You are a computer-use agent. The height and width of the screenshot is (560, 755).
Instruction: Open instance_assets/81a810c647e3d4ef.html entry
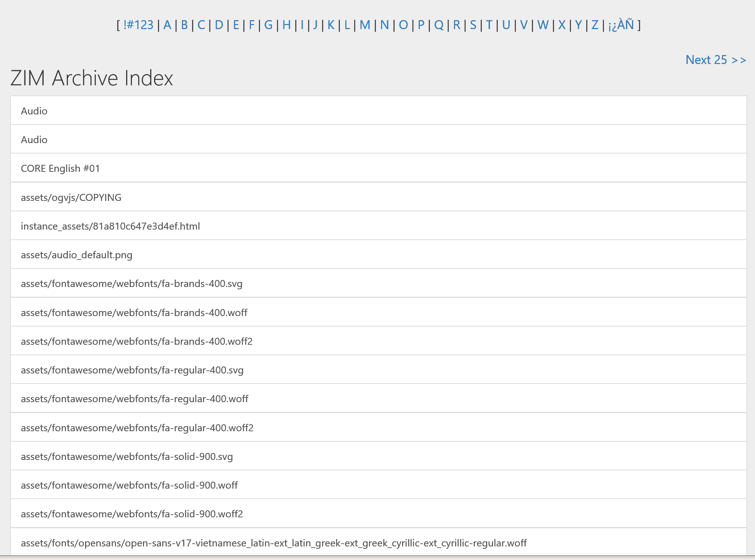coord(110,226)
